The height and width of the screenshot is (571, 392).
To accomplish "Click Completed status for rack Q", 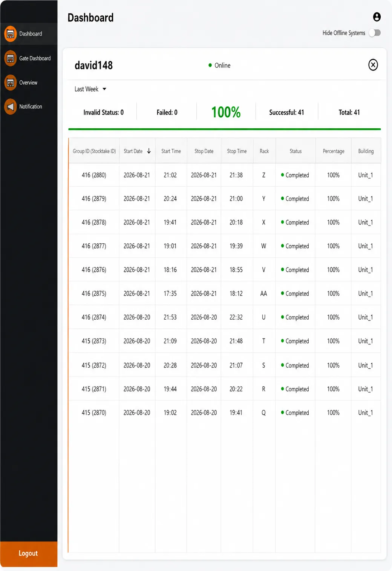I will point(295,413).
